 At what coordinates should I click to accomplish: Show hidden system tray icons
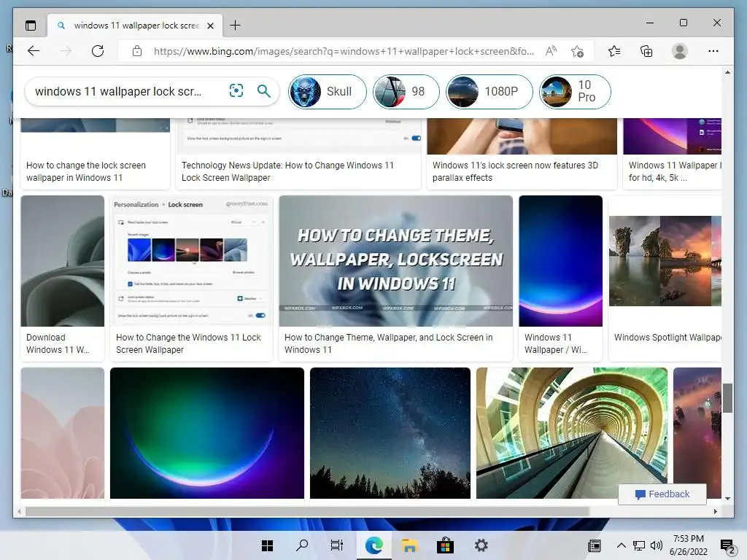(622, 545)
